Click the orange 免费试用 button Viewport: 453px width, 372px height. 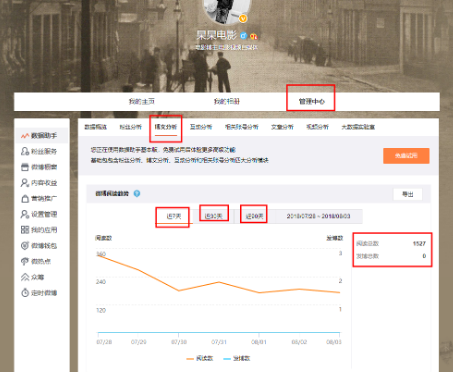[x=406, y=156]
